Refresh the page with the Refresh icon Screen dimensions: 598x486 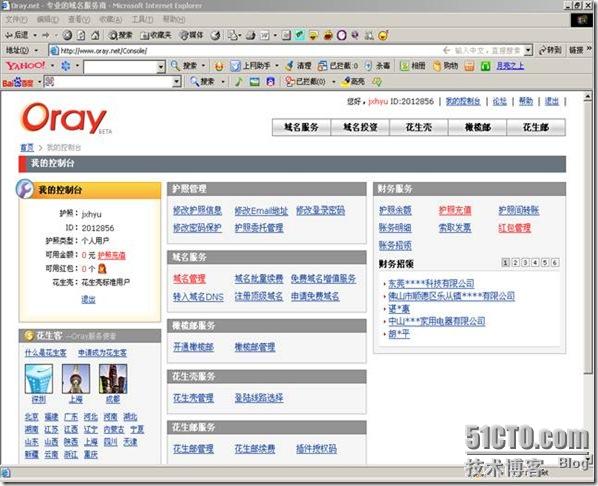(x=81, y=35)
